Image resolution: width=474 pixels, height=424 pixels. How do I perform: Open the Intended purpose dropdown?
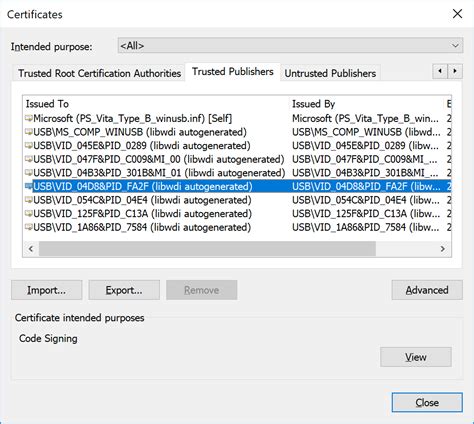tap(290, 46)
